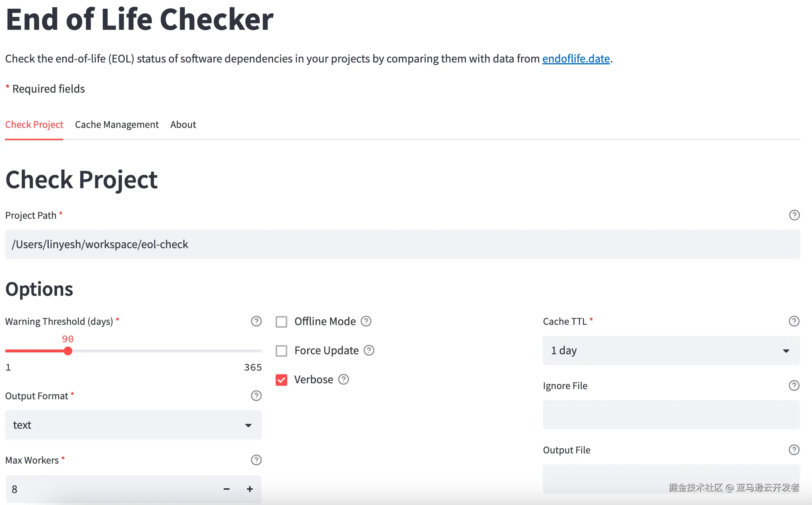Click help icon next to Verbose
This screenshot has height=505, width=812.
tap(343, 379)
